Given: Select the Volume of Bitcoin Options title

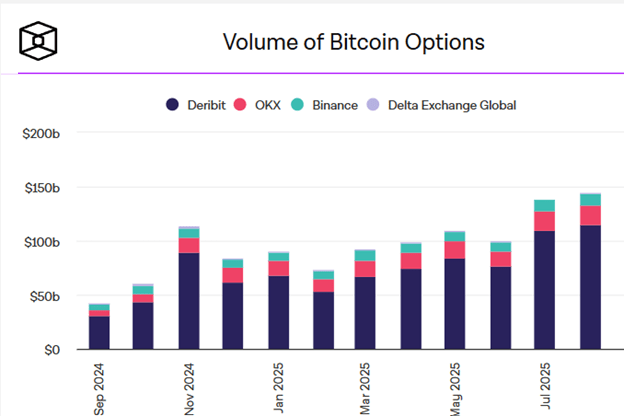Looking at the screenshot, I should tap(353, 42).
